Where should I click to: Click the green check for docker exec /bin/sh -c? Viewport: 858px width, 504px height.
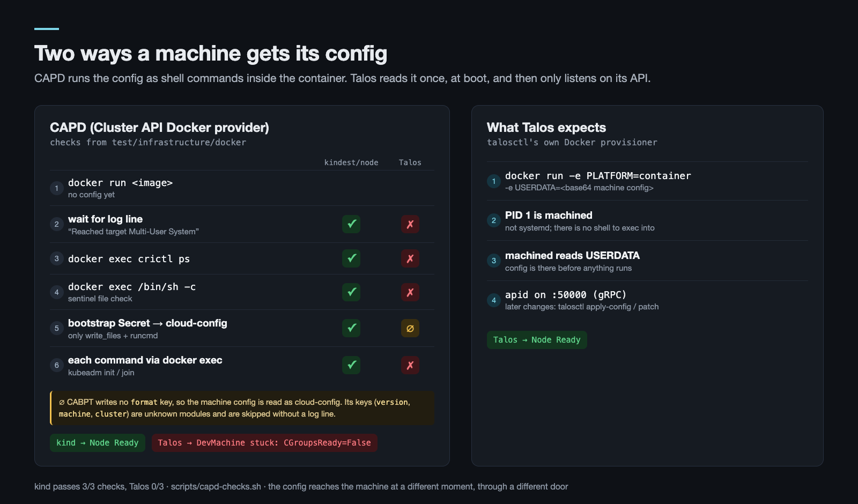point(351,292)
